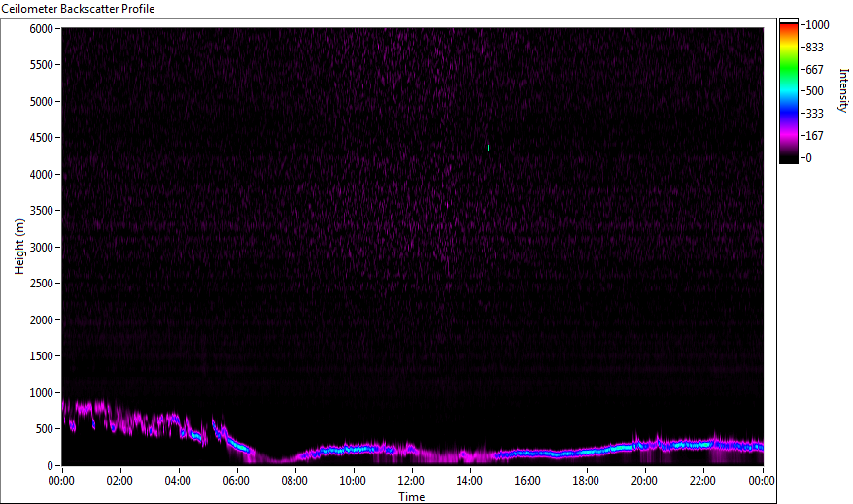The image size is (853, 504).
Task: Click the 2000 height axis value
Action: point(42,320)
